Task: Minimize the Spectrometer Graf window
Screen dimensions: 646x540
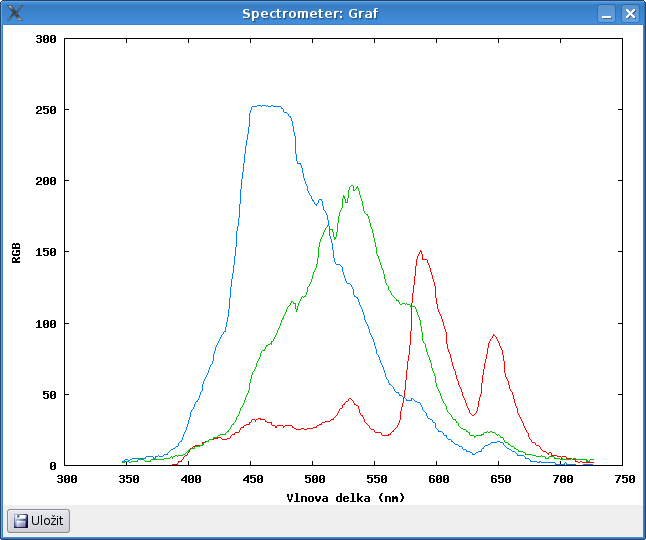Action: [x=607, y=13]
